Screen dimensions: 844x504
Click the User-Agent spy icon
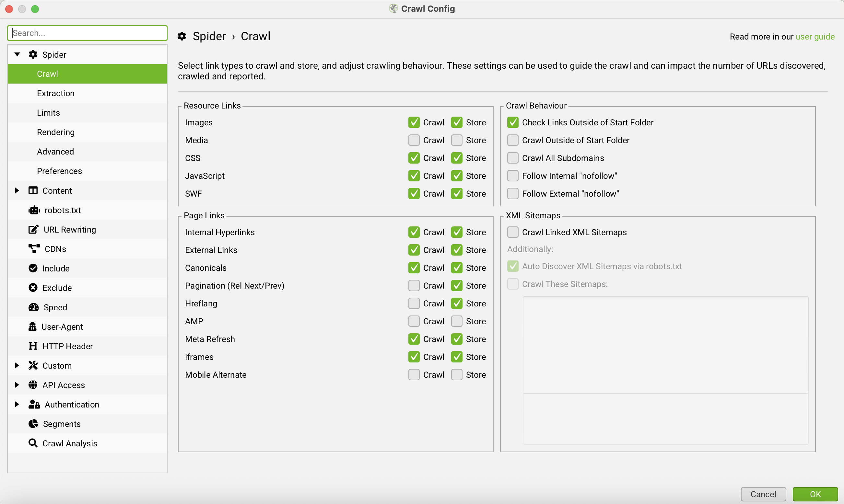(x=33, y=327)
